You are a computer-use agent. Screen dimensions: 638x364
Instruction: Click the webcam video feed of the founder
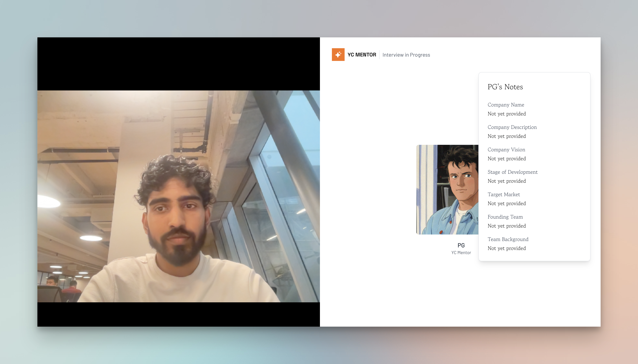(x=178, y=196)
